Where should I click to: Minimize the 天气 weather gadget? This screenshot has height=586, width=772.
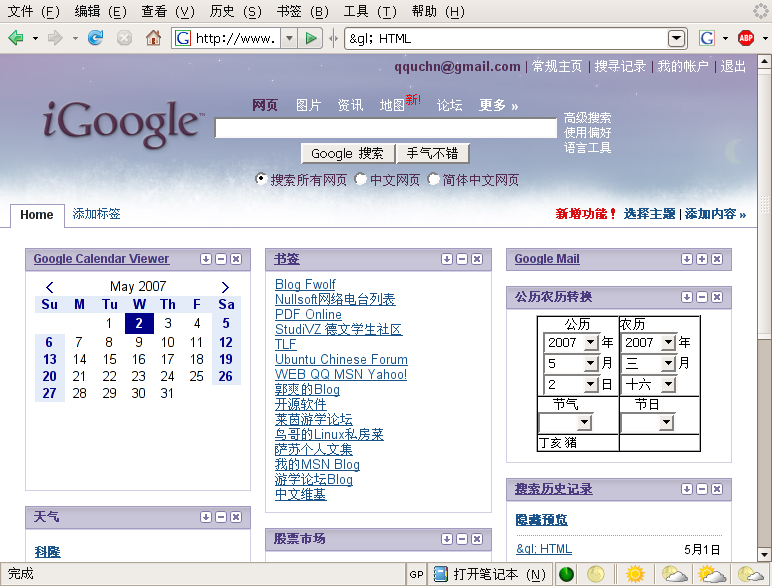(221, 517)
